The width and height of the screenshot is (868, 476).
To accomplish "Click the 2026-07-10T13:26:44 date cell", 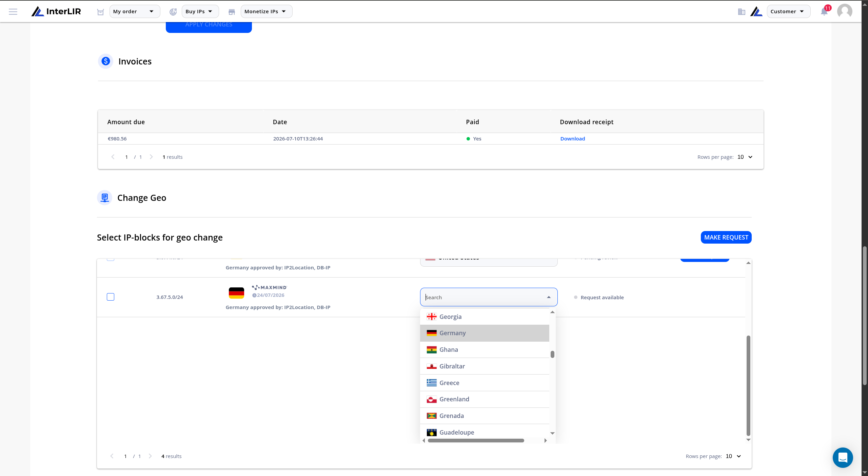I will [x=298, y=138].
